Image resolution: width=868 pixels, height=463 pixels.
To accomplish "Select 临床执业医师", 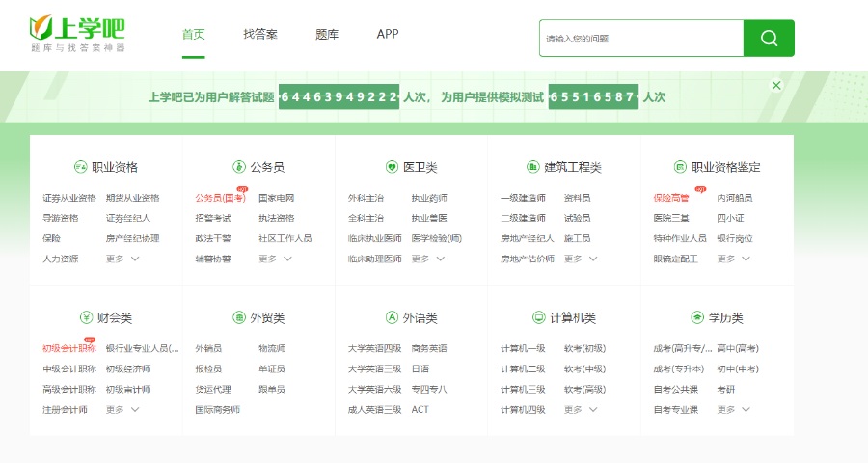I will tap(375, 238).
